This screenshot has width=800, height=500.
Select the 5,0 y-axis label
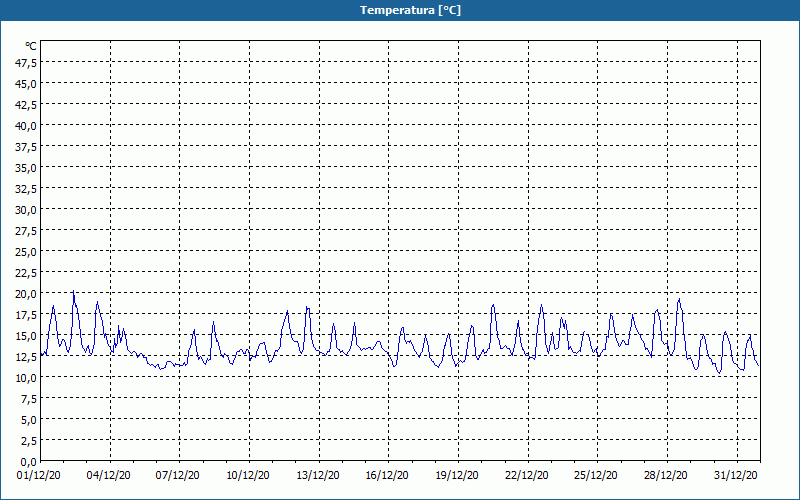click(x=29, y=420)
